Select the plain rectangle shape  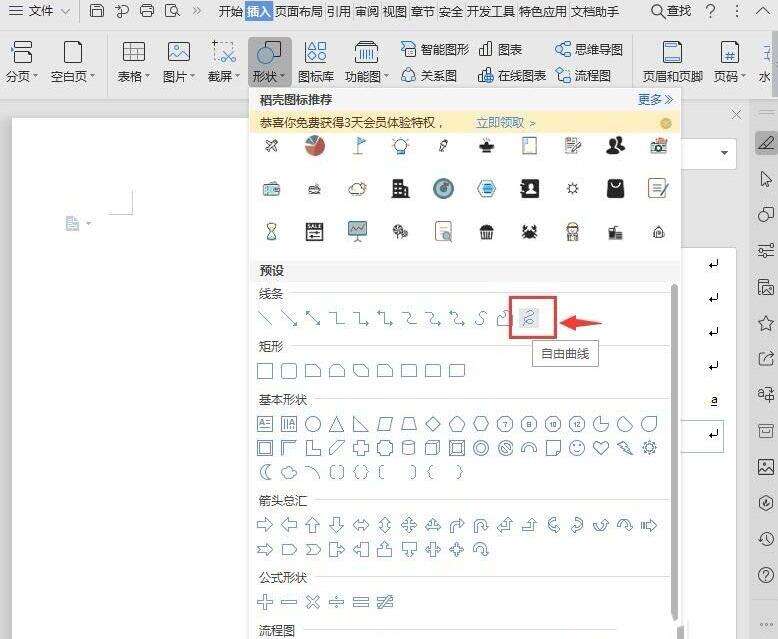pyautogui.click(x=265, y=371)
